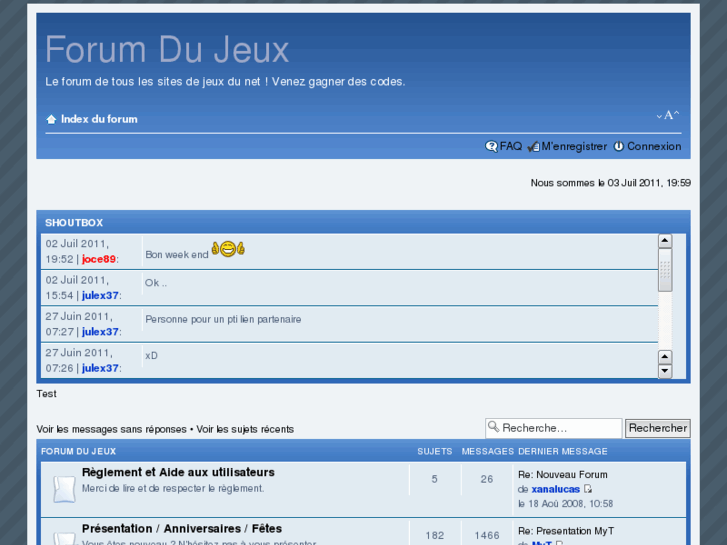The height and width of the screenshot is (545, 727).
Task: Click the shoutbox scroll down arrow
Action: click(665, 371)
